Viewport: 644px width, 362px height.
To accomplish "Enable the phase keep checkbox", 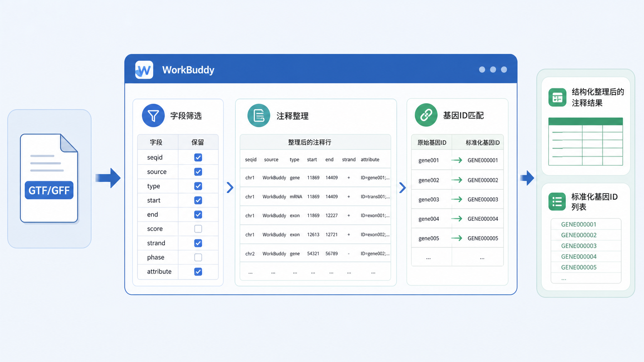I will pos(198,257).
